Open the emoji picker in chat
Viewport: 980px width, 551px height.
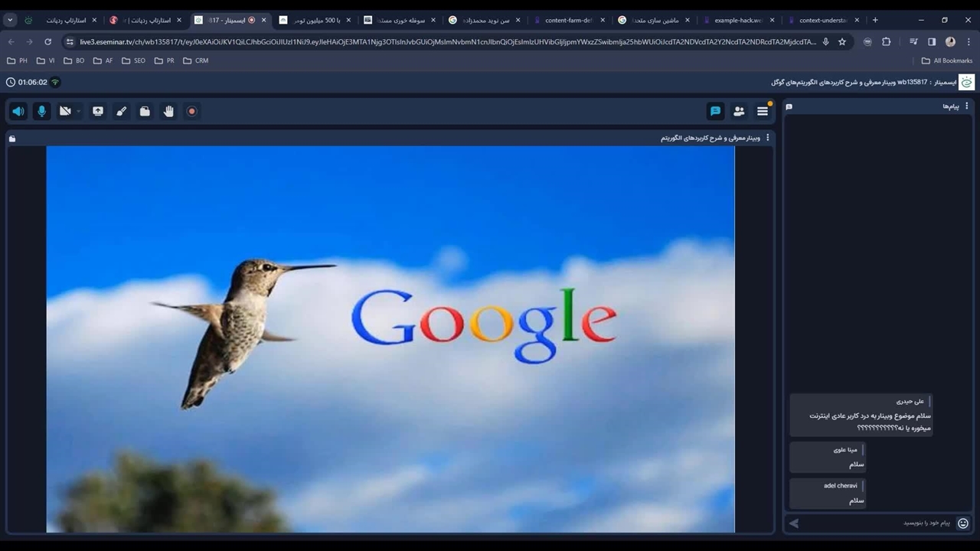pyautogui.click(x=963, y=523)
